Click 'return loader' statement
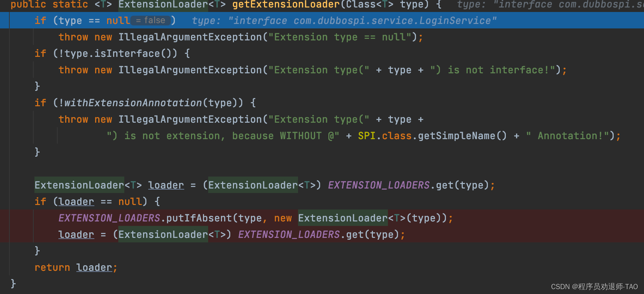This screenshot has width=644, height=294. 73,267
